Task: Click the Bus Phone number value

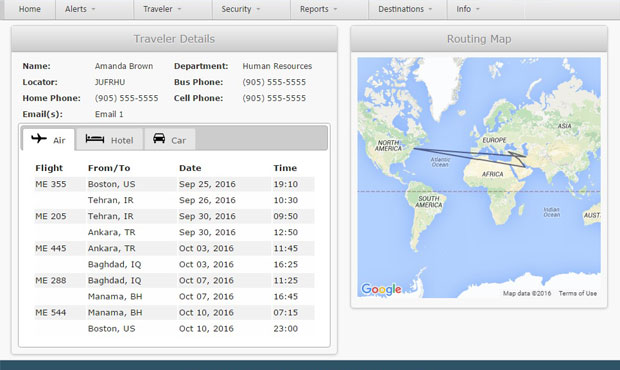Action: (x=274, y=82)
